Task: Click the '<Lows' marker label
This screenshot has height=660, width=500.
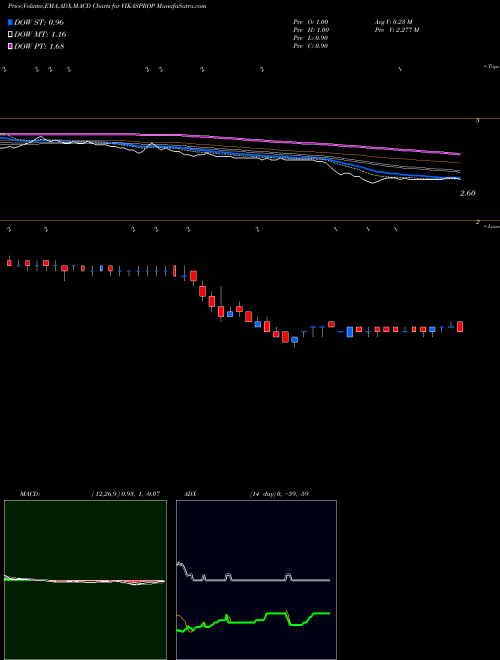Action: 491,226
